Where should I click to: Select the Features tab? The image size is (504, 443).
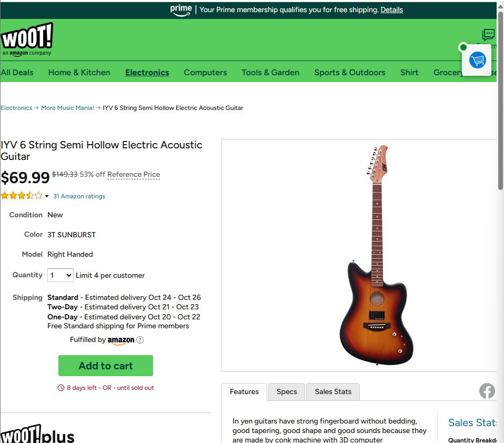[x=244, y=391]
